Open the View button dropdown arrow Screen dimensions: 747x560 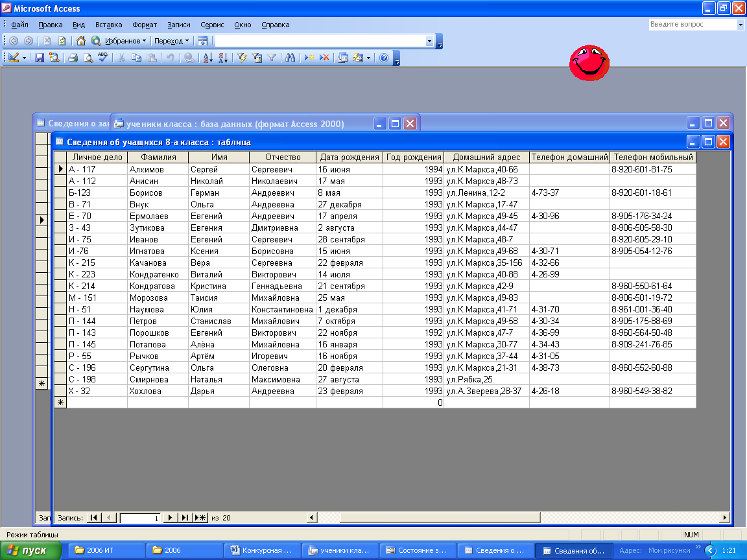24,58
